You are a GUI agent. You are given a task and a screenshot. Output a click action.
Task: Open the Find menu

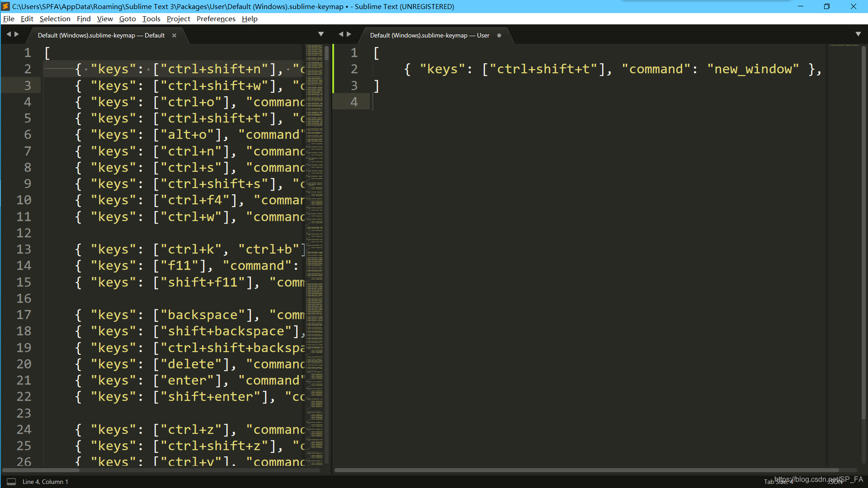pyautogui.click(x=84, y=19)
